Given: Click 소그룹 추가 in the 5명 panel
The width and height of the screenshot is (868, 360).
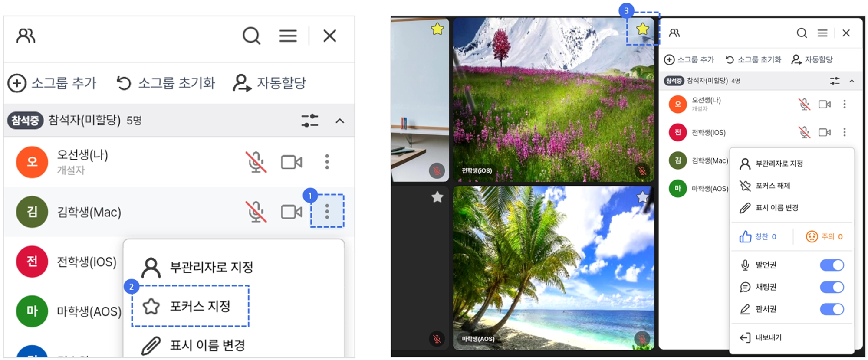Looking at the screenshot, I should [x=52, y=83].
